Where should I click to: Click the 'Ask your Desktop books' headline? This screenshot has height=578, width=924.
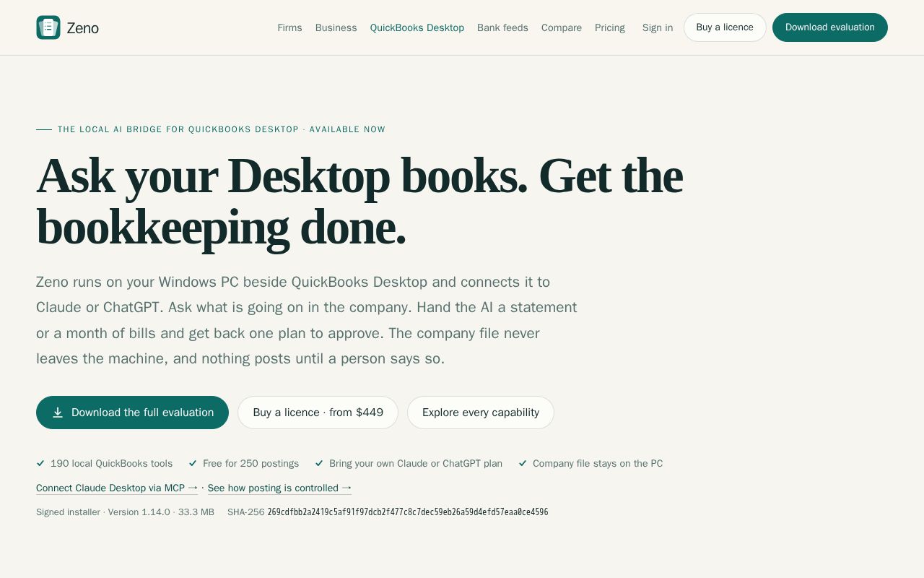tap(359, 202)
